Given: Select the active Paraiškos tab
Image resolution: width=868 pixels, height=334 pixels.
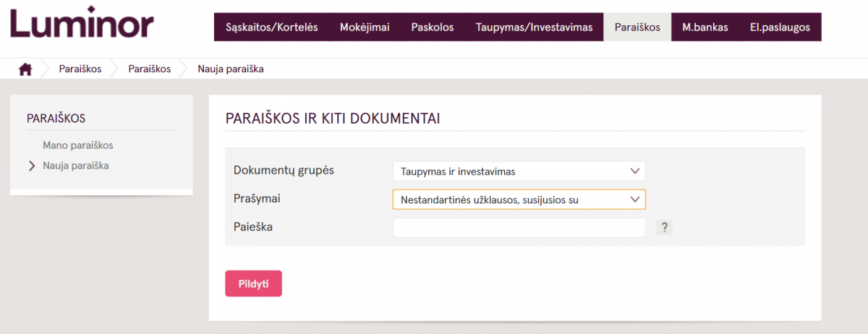Looking at the screenshot, I should coord(637,27).
